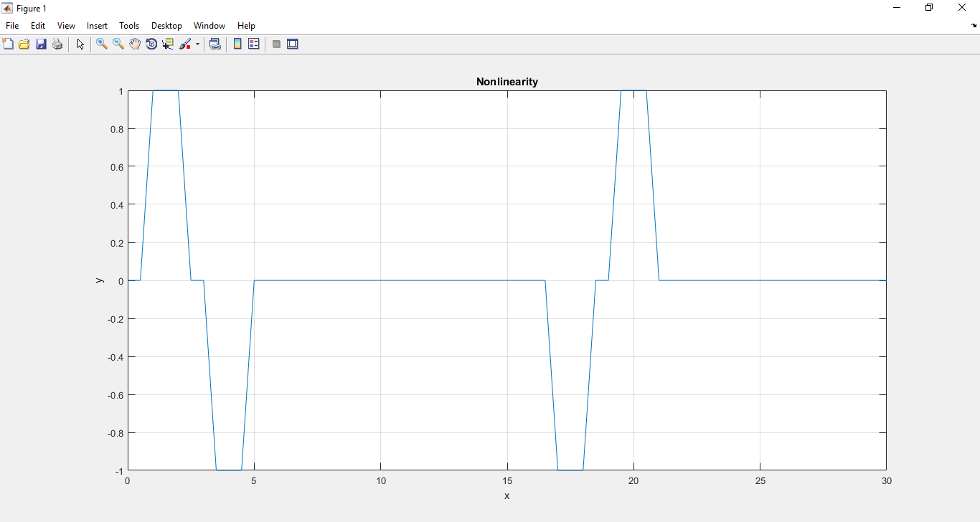Click the Link Plot icon
This screenshot has width=980, height=522.
215,44
